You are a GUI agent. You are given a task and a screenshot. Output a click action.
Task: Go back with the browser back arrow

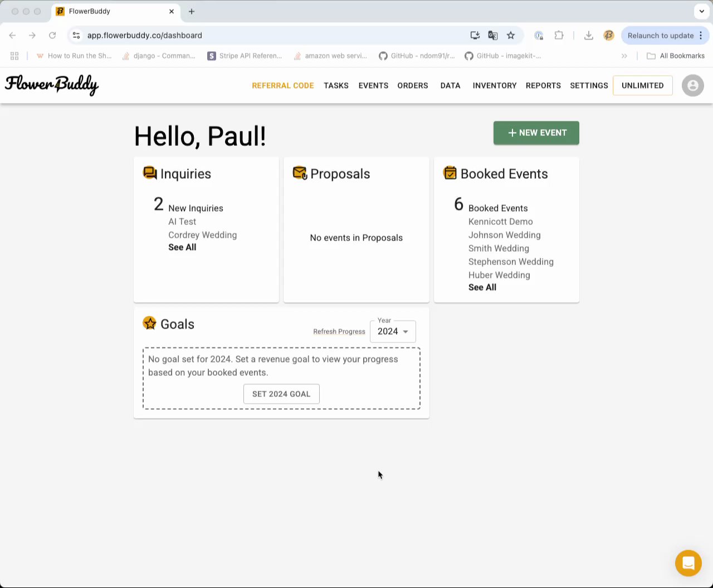[12, 35]
